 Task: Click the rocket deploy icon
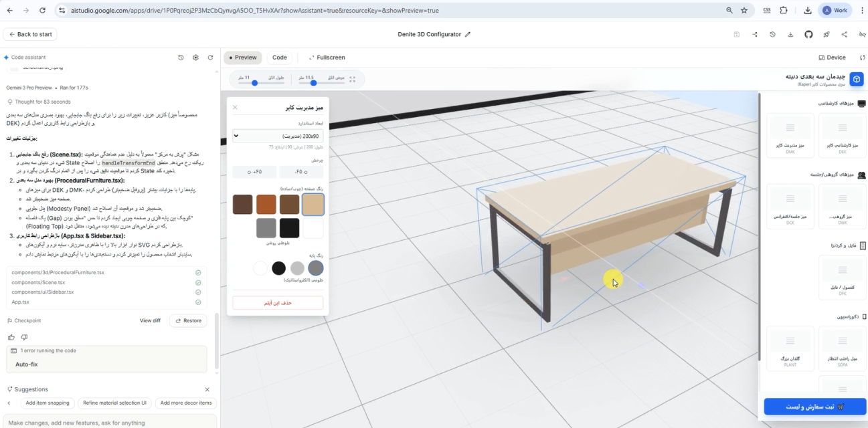[x=827, y=34]
